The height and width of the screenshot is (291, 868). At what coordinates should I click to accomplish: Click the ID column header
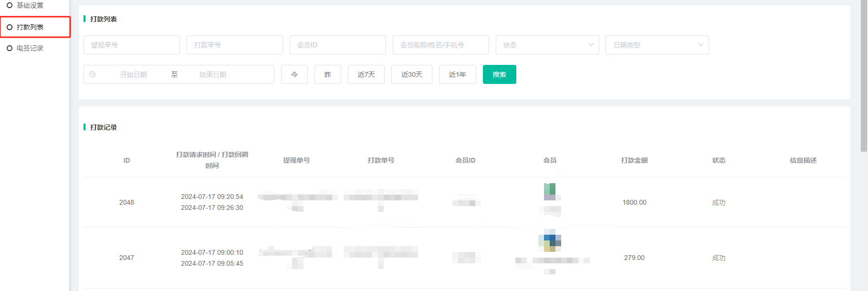[126, 160]
